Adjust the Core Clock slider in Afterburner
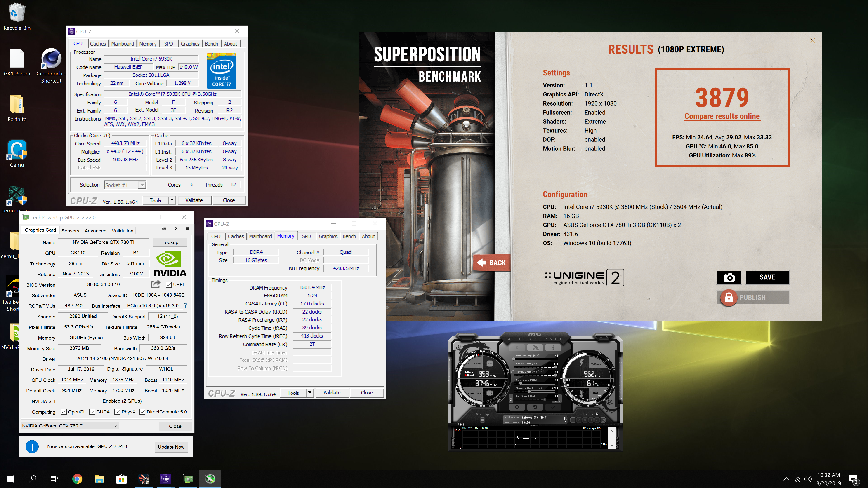The height and width of the screenshot is (488, 868). (x=521, y=383)
